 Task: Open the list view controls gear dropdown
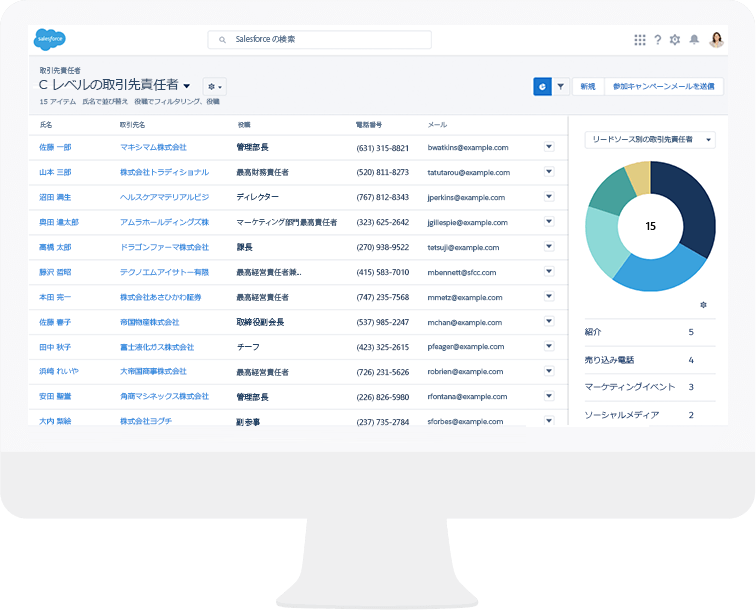point(215,87)
